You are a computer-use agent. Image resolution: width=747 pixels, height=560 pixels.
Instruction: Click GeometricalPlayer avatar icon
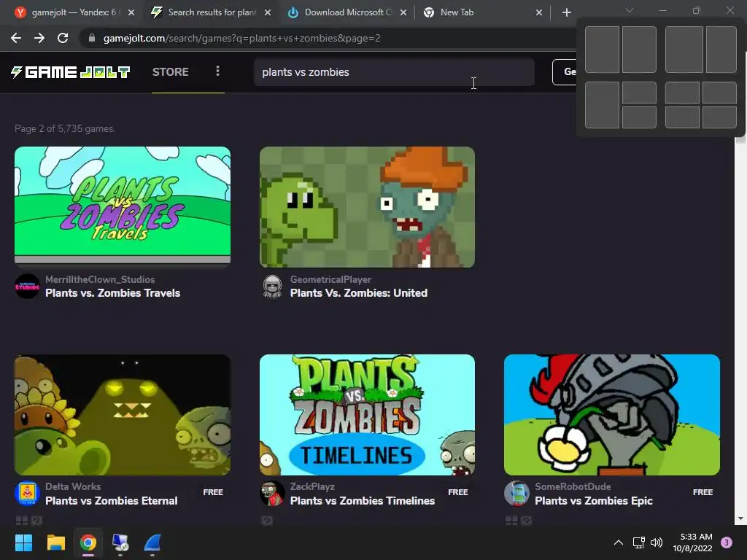coord(273,286)
